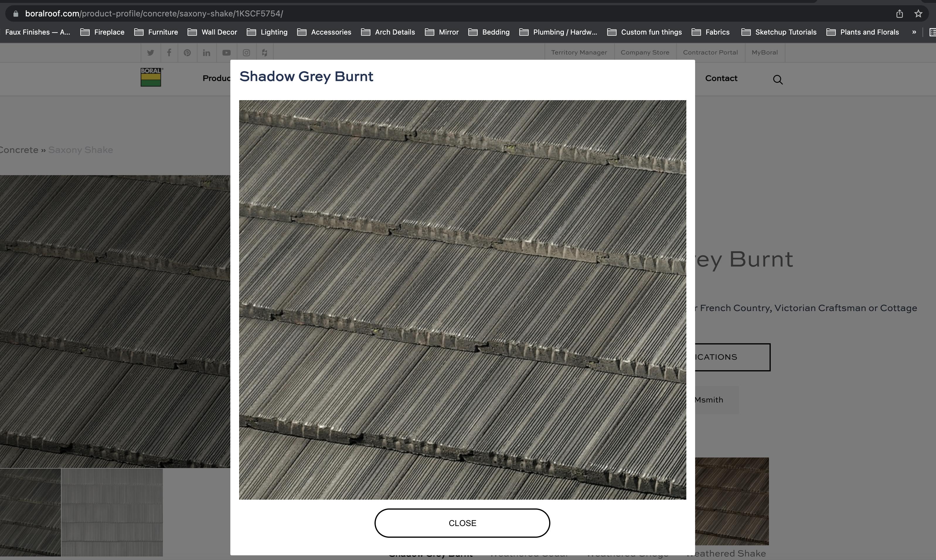
Task: Open the Contact menu item
Action: click(x=721, y=78)
